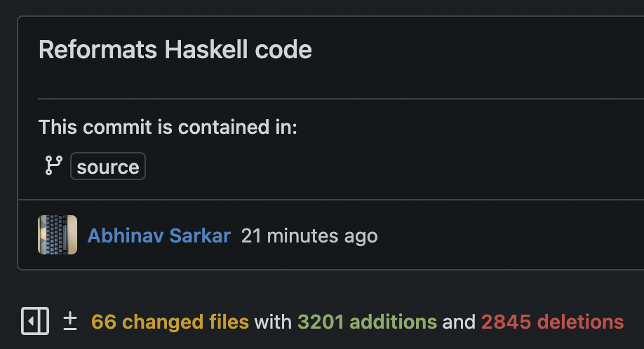Viewport: 644px width, 349px height.
Task: Click the green "3201 additions" text
Action: tap(367, 322)
